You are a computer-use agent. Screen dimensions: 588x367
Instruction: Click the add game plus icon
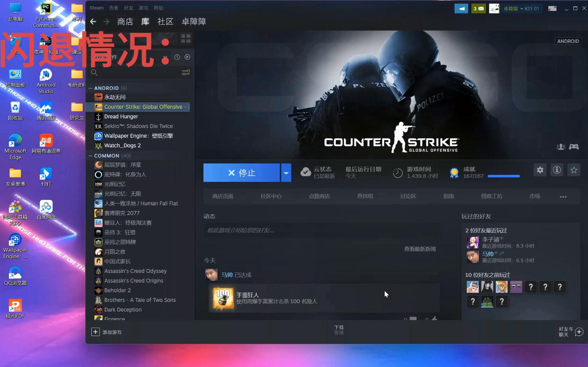(x=95, y=332)
